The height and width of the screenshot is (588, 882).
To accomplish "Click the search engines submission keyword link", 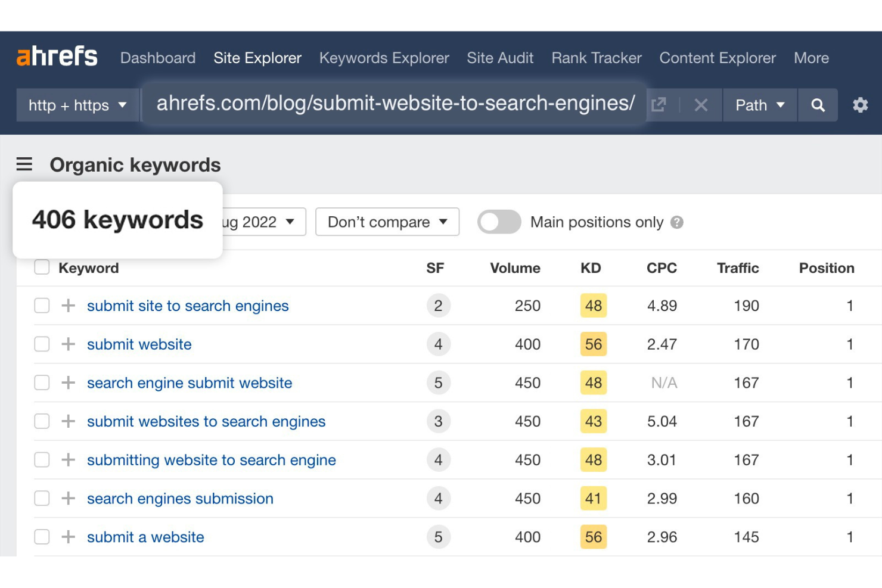I will click(180, 499).
